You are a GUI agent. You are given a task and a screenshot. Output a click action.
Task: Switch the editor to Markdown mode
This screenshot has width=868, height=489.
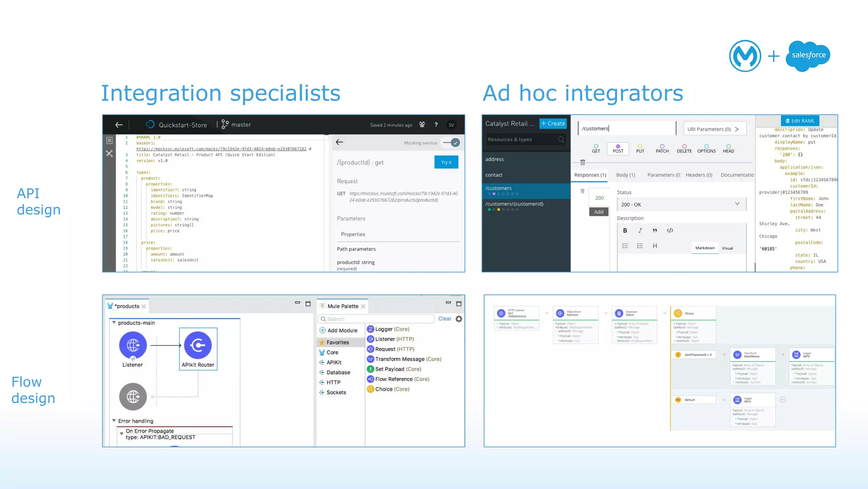(705, 248)
